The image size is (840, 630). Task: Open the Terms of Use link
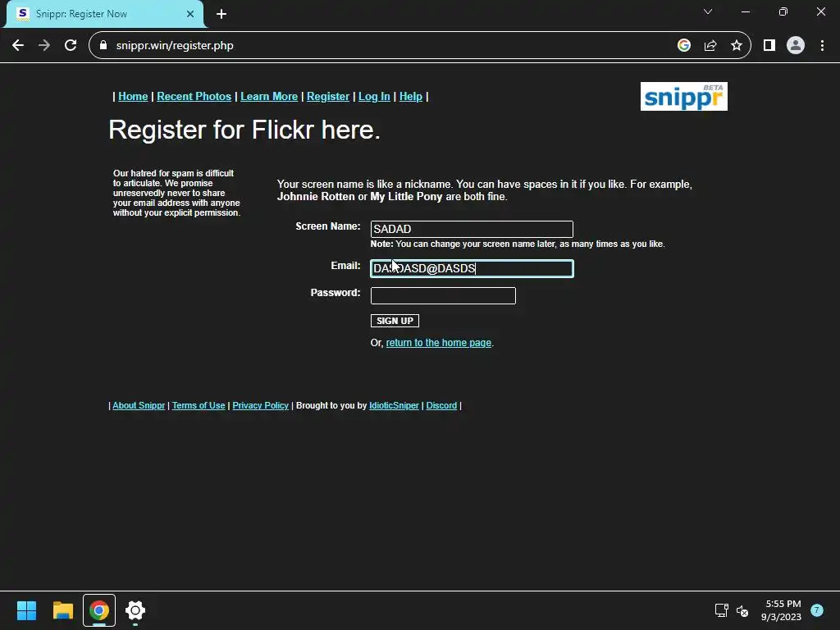[x=199, y=405]
